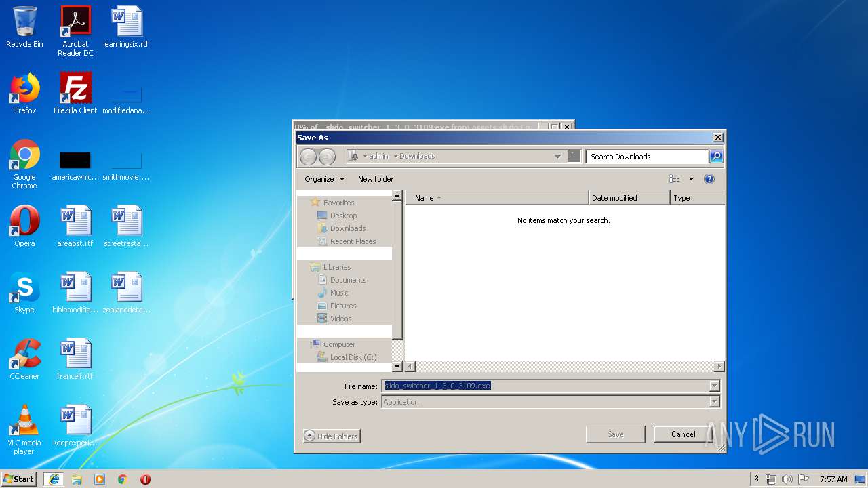Select the areapst.rtf desktop file
Image resolution: width=868 pixels, height=488 pixels.
pyautogui.click(x=75, y=226)
